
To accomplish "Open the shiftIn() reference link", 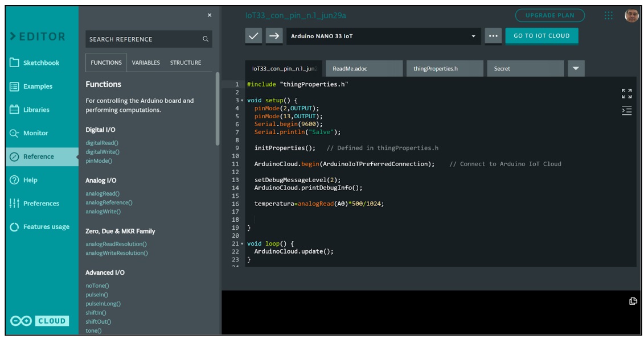I will (96, 313).
